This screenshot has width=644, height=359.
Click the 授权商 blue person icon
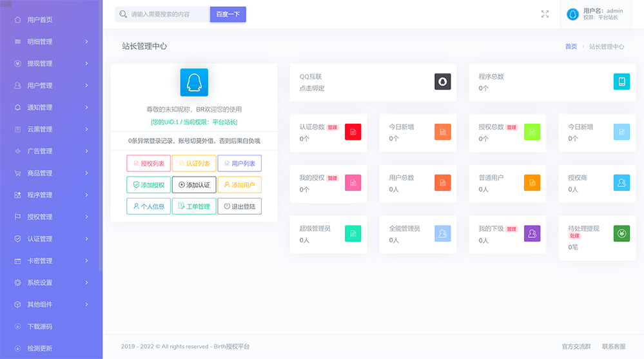(622, 183)
